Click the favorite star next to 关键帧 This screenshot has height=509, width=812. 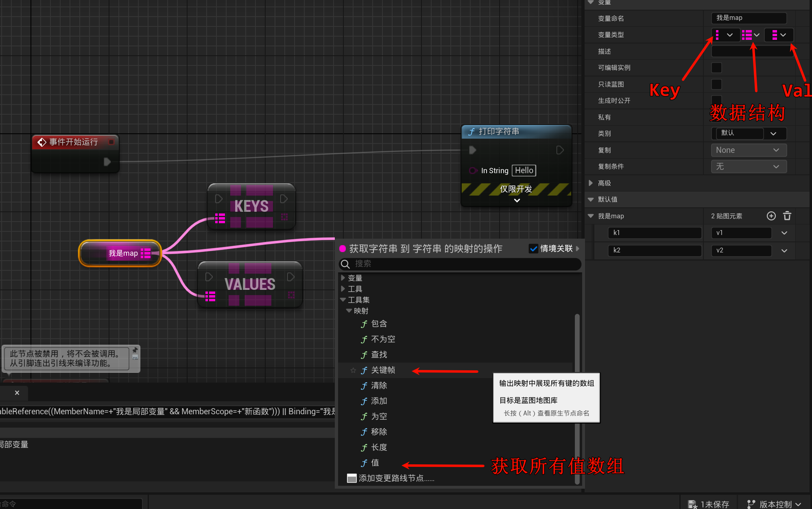[x=353, y=370]
